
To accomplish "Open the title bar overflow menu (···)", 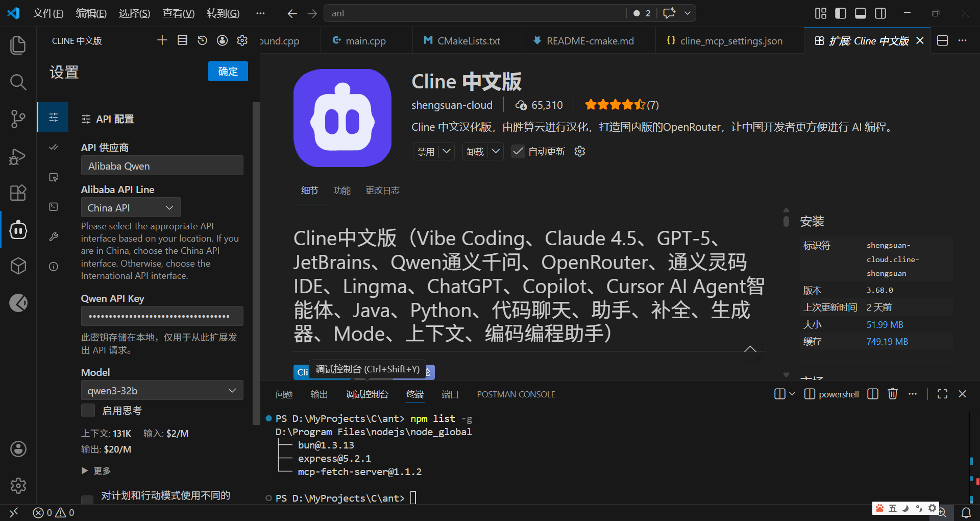I will pyautogui.click(x=260, y=13).
